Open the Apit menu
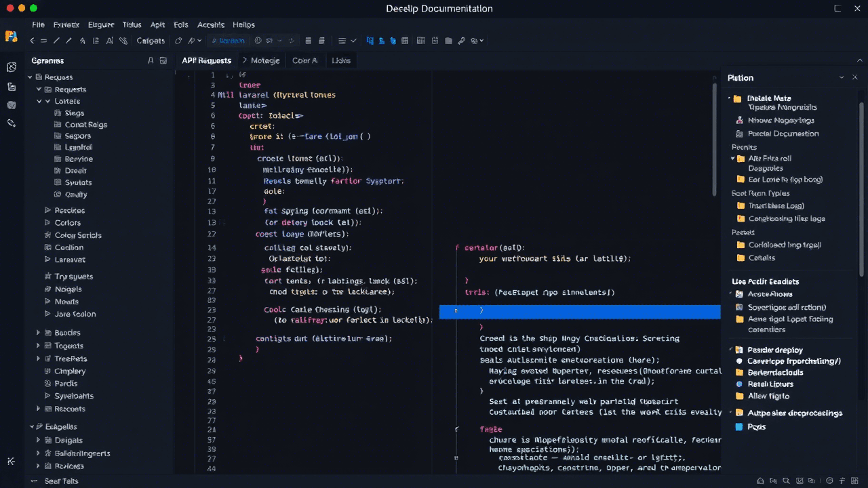Image resolution: width=868 pixels, height=488 pixels. tap(157, 24)
